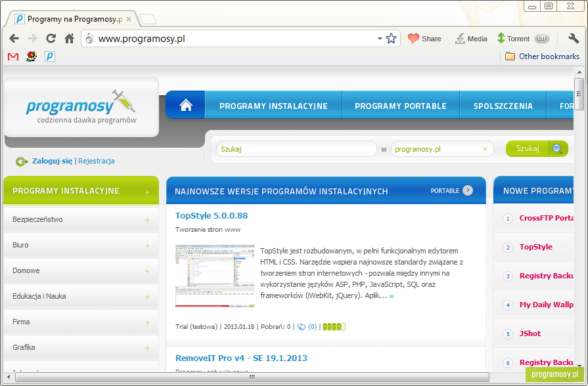Collapse the PROGRAMY INSTALACYJNE sidebar header

pyautogui.click(x=147, y=192)
